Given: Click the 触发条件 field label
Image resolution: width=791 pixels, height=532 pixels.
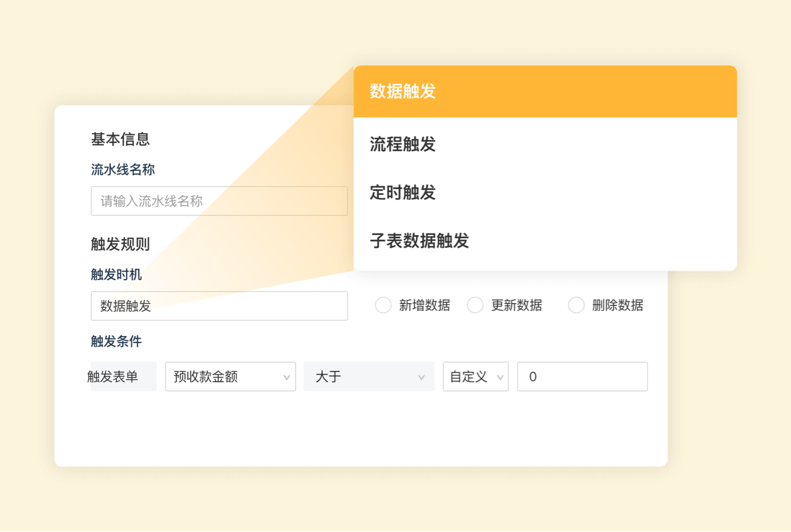Looking at the screenshot, I should click(x=116, y=341).
